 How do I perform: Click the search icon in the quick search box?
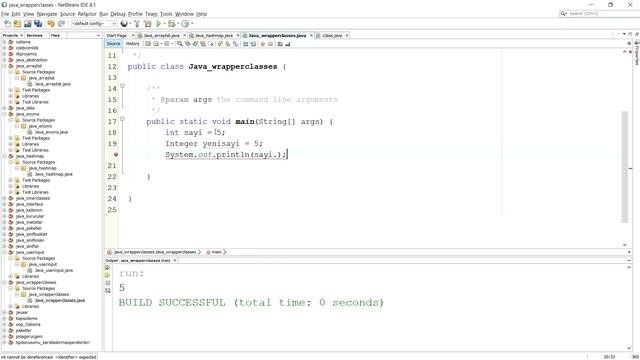click(x=564, y=13)
